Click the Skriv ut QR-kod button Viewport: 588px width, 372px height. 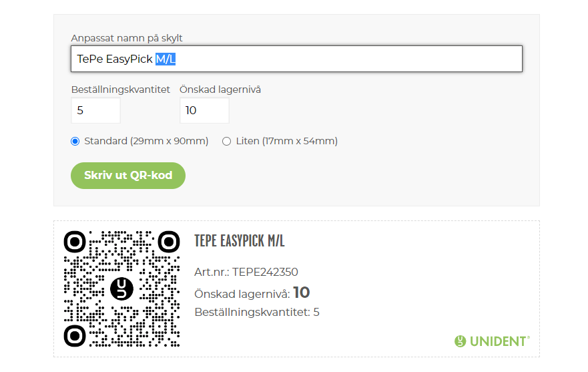(x=128, y=175)
